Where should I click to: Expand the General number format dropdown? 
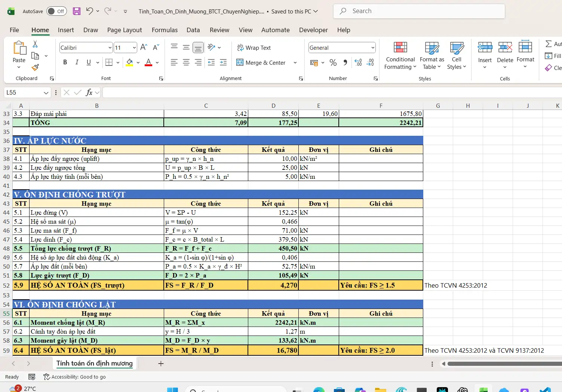pos(372,48)
